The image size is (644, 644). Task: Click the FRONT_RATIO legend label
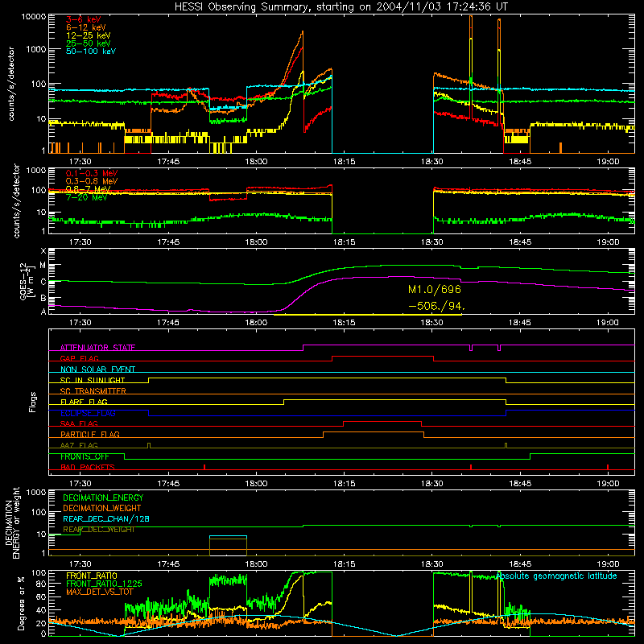pyautogui.click(x=92, y=576)
